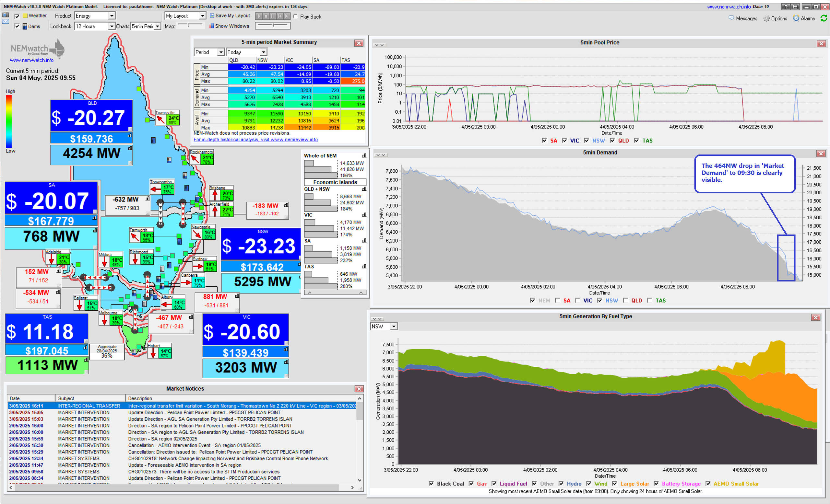The width and height of the screenshot is (830, 504).
Task: Open the Alarms clock item
Action: point(804,18)
